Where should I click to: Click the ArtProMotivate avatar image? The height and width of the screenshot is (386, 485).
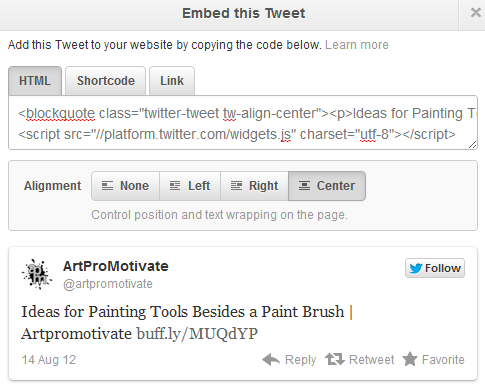click(x=37, y=274)
